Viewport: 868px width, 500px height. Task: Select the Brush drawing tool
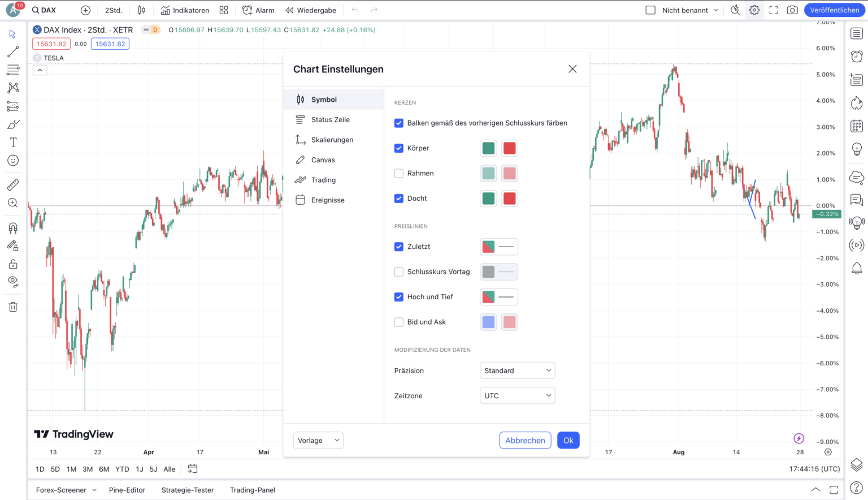(12, 124)
